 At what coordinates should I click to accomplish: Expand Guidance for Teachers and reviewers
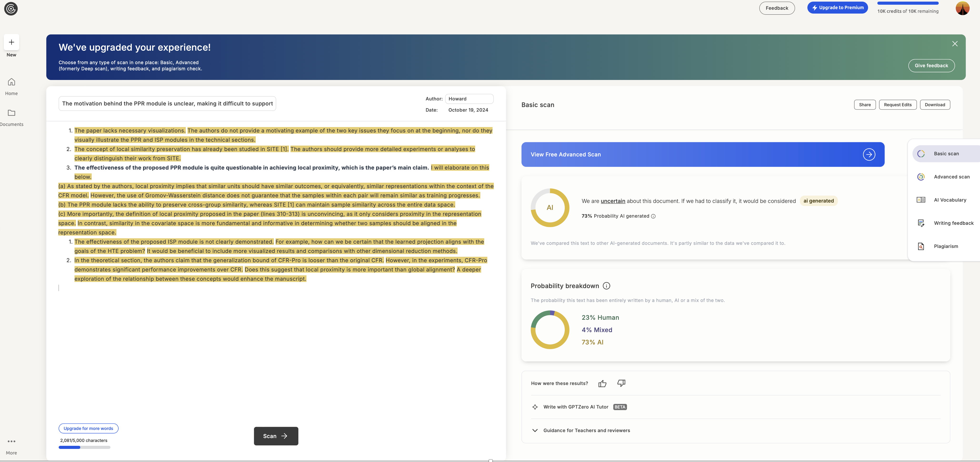[535, 430]
